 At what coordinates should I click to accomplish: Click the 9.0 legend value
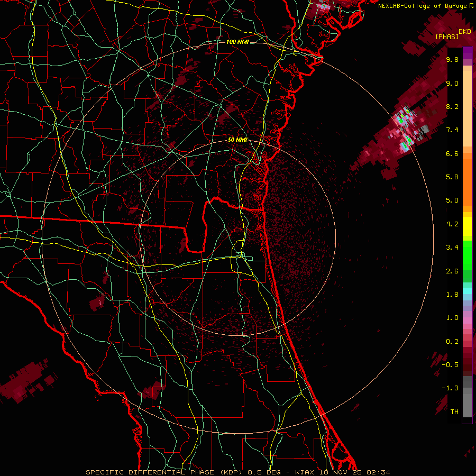click(452, 83)
